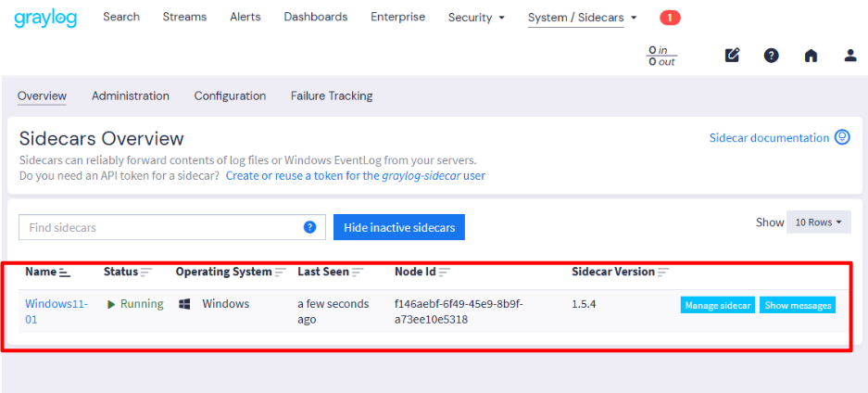
Task: Click the Sidecar documentation icon
Action: coord(842,137)
